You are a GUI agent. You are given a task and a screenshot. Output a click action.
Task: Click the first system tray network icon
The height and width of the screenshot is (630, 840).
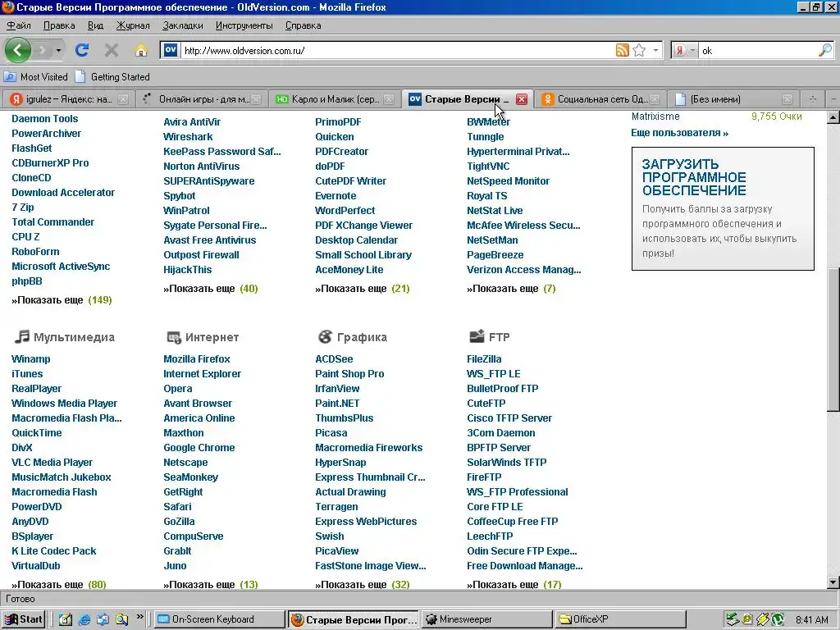732,620
